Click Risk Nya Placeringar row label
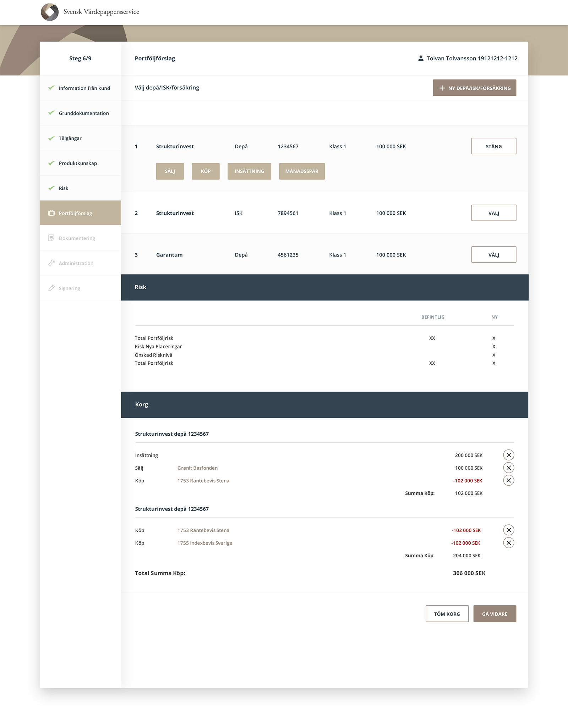Image resolution: width=568 pixels, height=728 pixels. [158, 347]
